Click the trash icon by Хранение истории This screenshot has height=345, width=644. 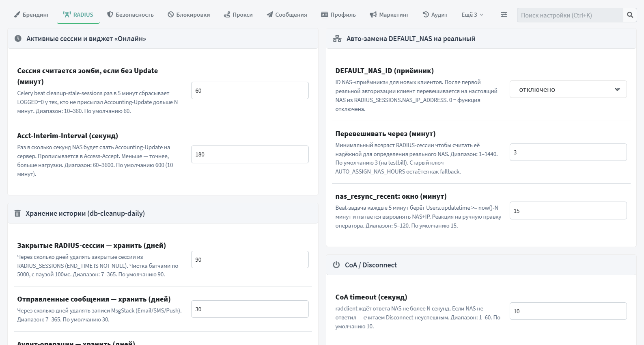tap(17, 213)
